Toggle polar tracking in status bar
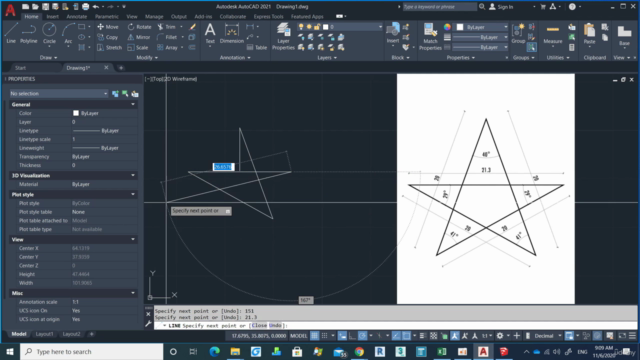Viewport: 640px width, 360px height. tap(362, 336)
